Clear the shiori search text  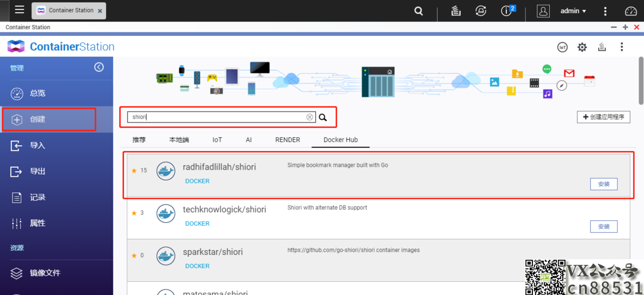click(x=309, y=118)
